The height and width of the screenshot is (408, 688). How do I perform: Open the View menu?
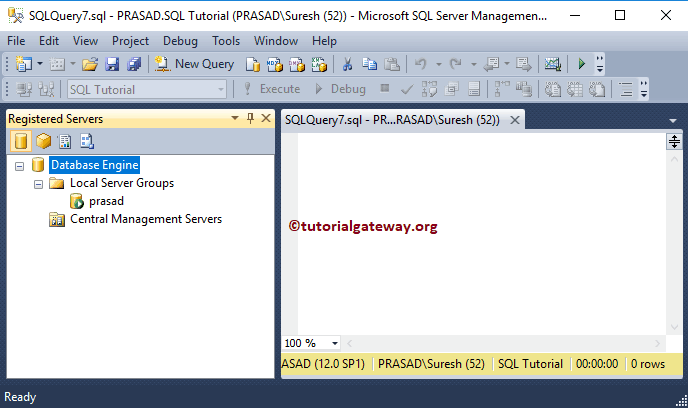85,41
